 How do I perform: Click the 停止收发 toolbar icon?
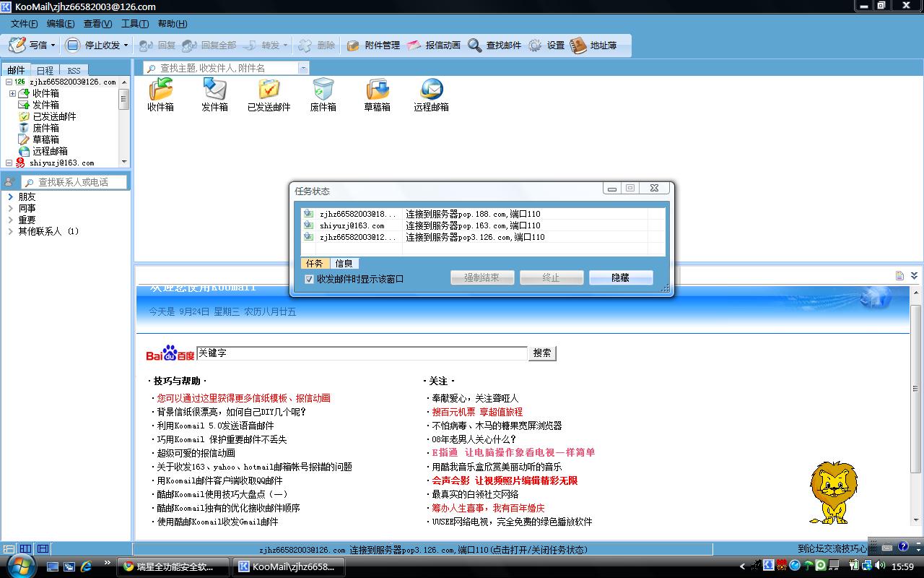73,45
